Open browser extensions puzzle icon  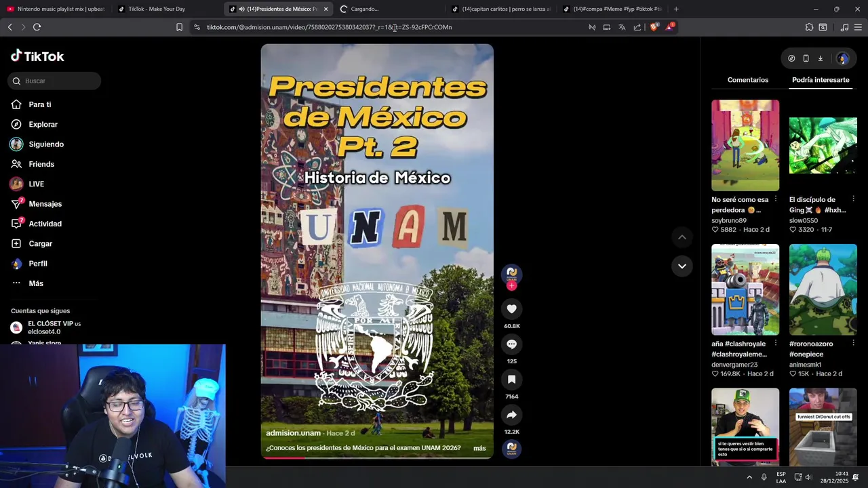(x=809, y=27)
